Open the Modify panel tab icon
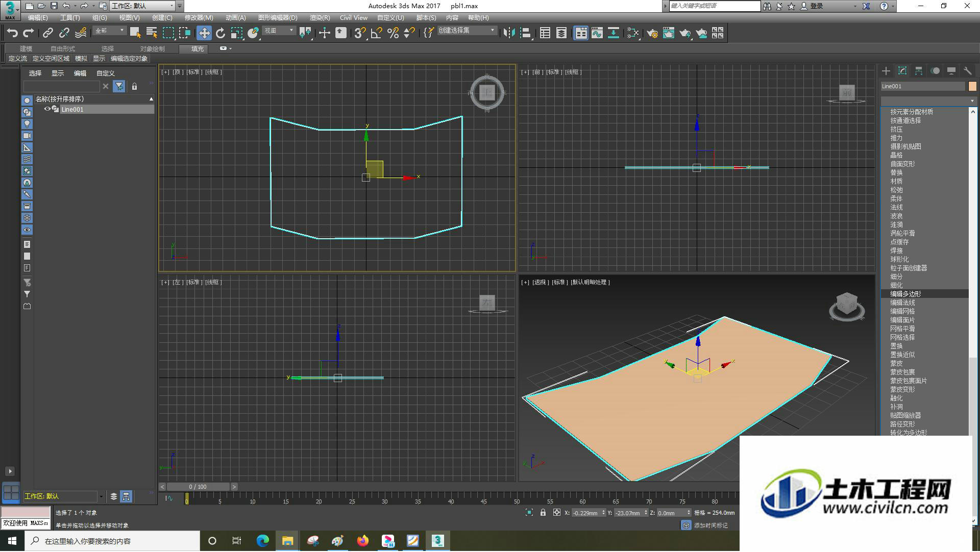 902,71
